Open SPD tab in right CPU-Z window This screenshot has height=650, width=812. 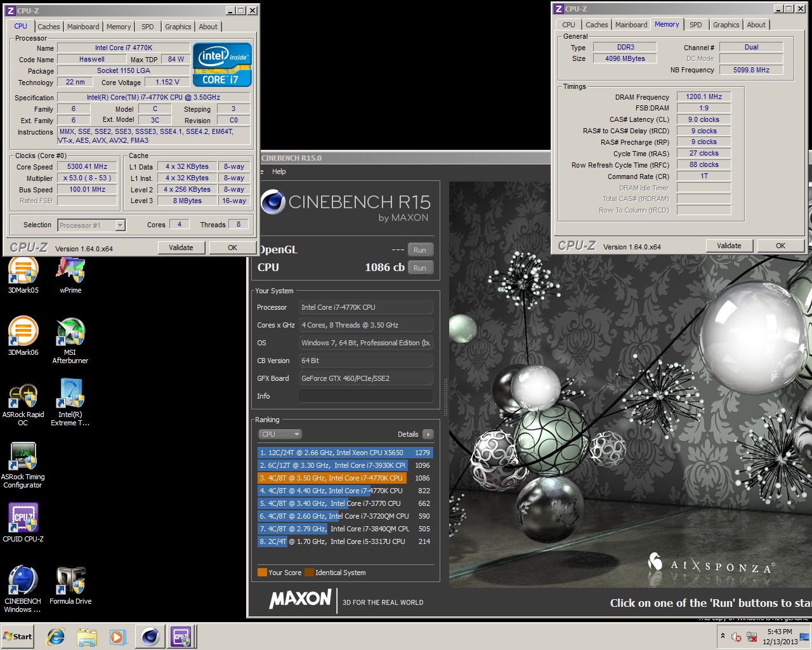695,25
